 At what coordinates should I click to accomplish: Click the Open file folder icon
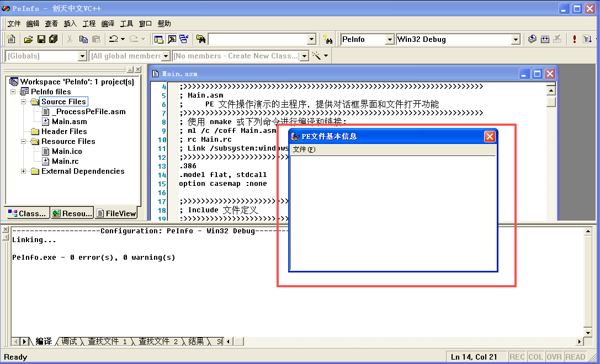pyautogui.click(x=28, y=39)
